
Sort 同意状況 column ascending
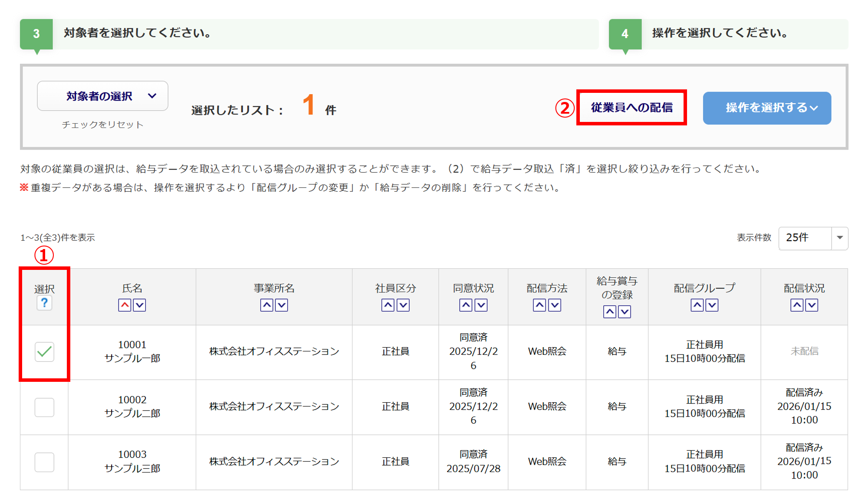click(x=466, y=305)
